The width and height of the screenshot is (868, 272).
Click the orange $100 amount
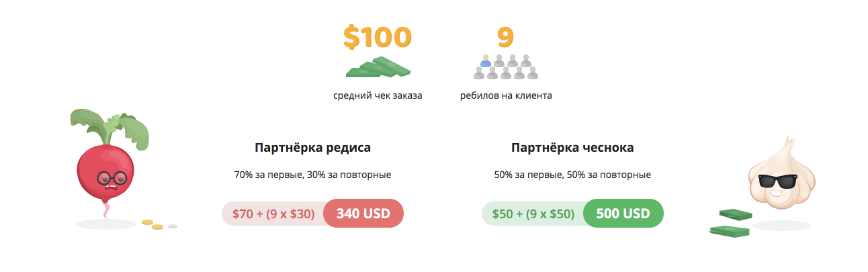click(377, 36)
